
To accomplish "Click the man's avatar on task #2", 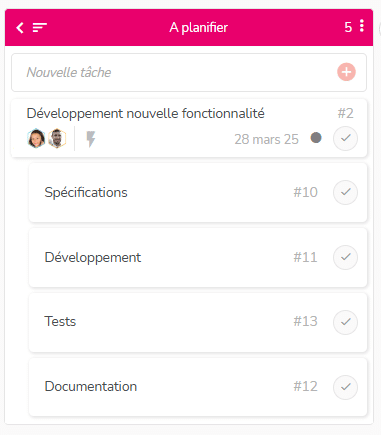I will pos(57,138).
